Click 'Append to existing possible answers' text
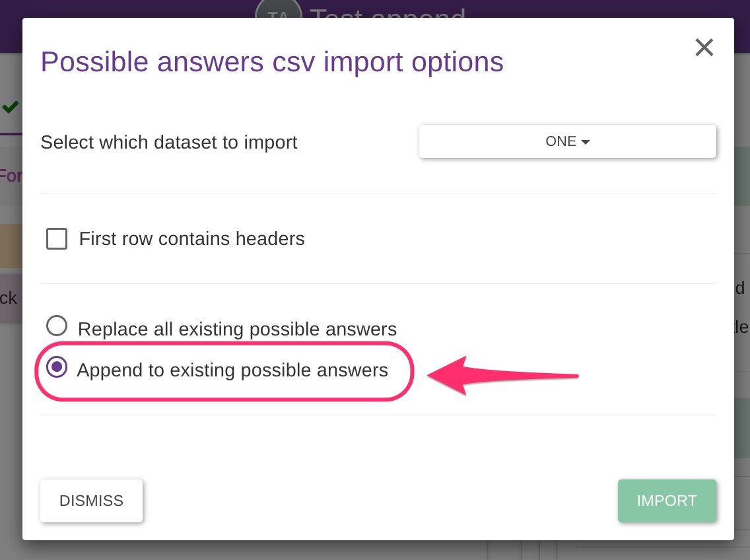The height and width of the screenshot is (560, 750). [232, 370]
